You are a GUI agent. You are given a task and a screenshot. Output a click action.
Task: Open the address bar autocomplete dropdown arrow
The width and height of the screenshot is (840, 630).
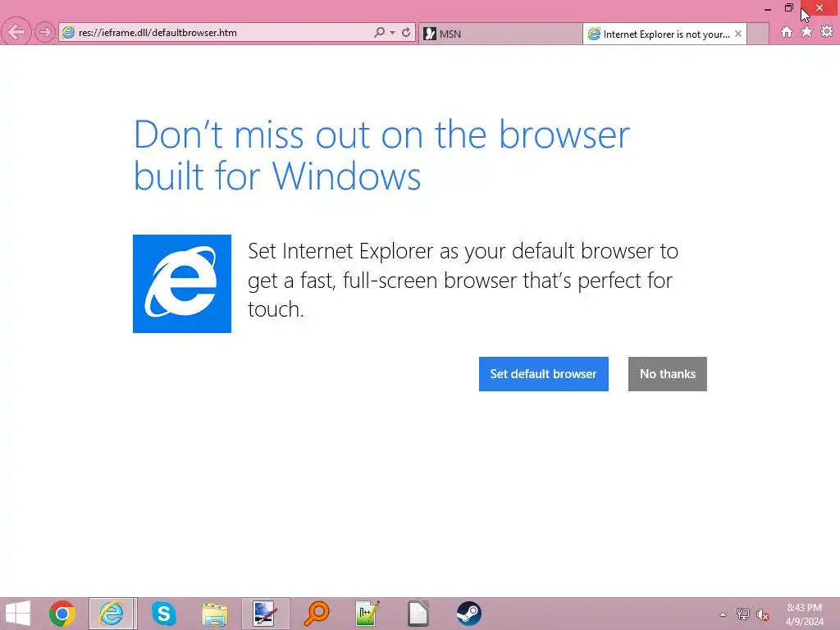(393, 33)
